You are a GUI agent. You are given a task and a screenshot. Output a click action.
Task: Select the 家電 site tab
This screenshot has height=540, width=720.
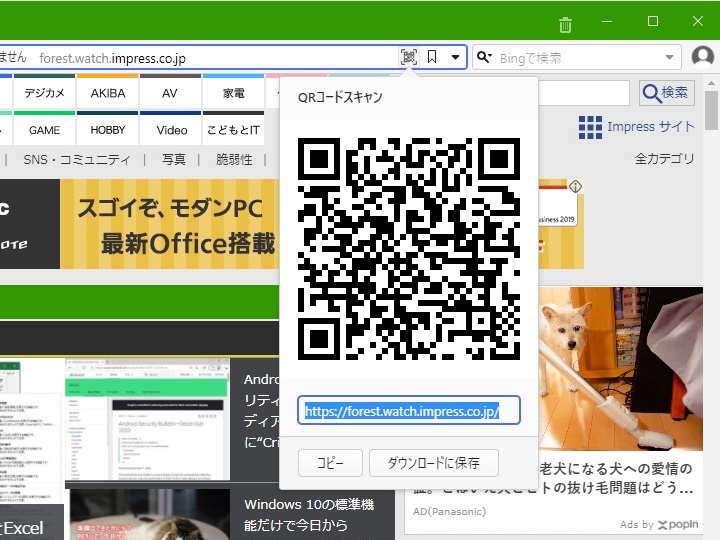click(x=233, y=93)
